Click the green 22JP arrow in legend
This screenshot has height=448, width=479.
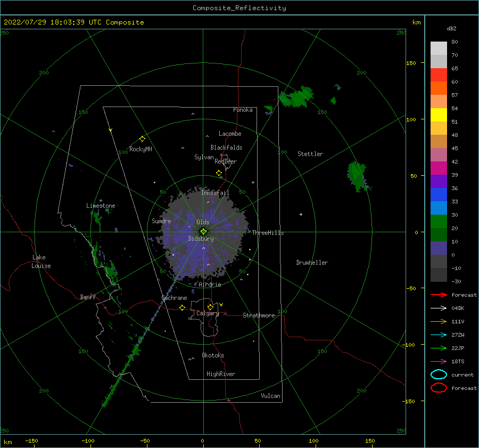tap(439, 348)
